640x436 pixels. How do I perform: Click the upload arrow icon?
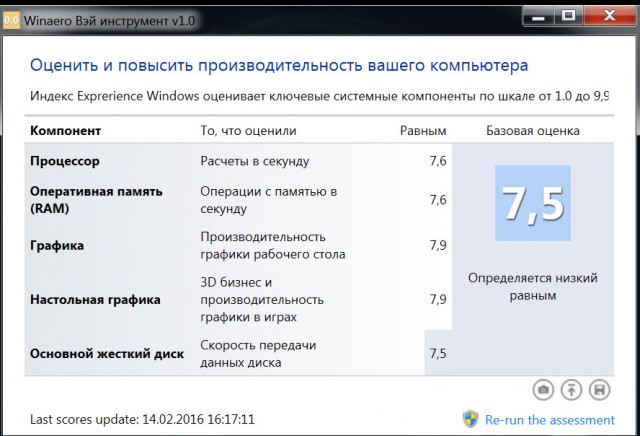(571, 390)
